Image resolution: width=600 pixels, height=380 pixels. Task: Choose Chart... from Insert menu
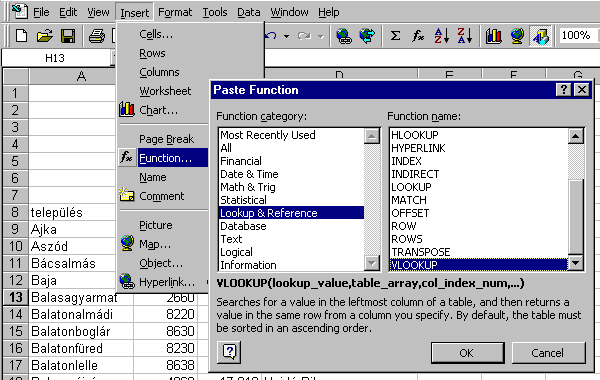coord(163,110)
